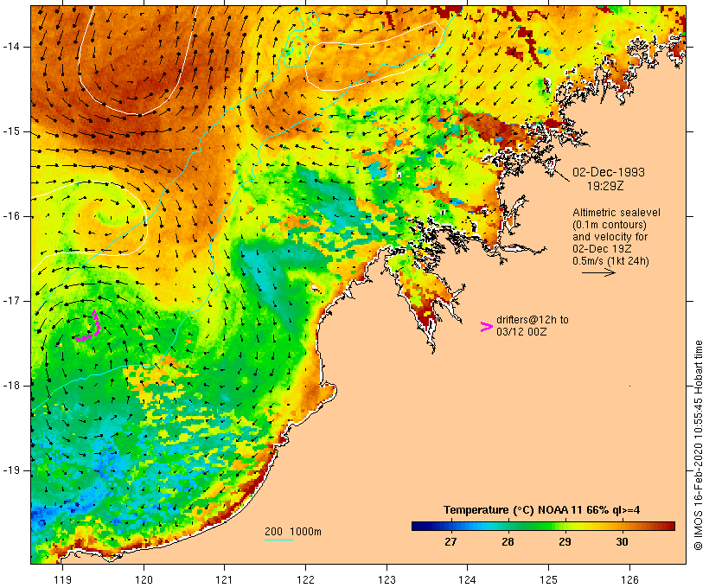709x588 pixels.
Task: Click the latitude label -17
Action: coord(11,301)
